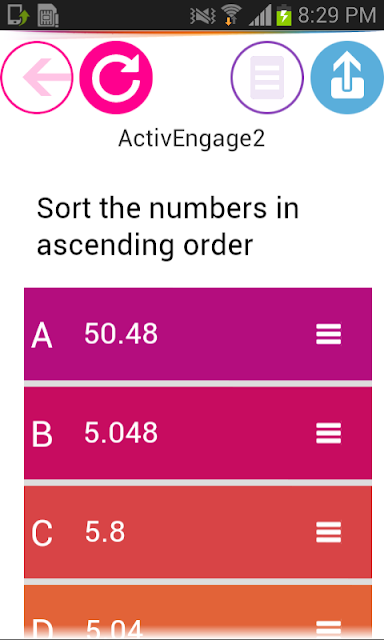Screen dimensions: 384x640
Task: Tap the battery charging indicator
Action: 284,16
